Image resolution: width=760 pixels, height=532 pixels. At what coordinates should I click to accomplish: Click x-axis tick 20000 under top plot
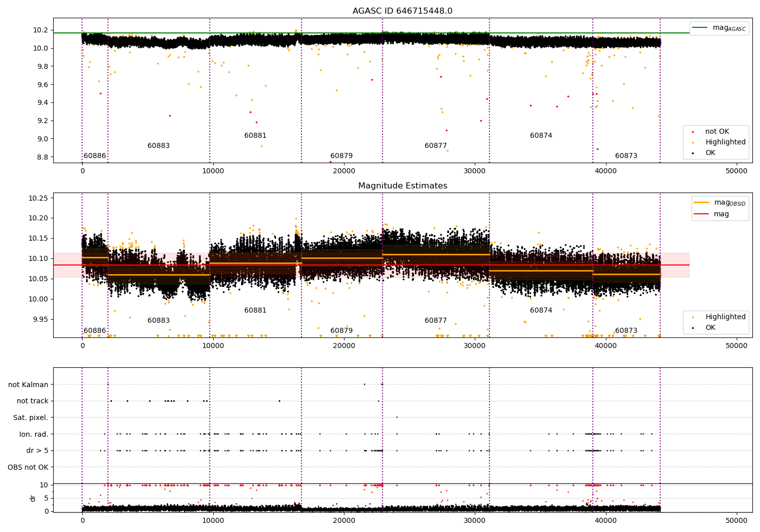[344, 171]
